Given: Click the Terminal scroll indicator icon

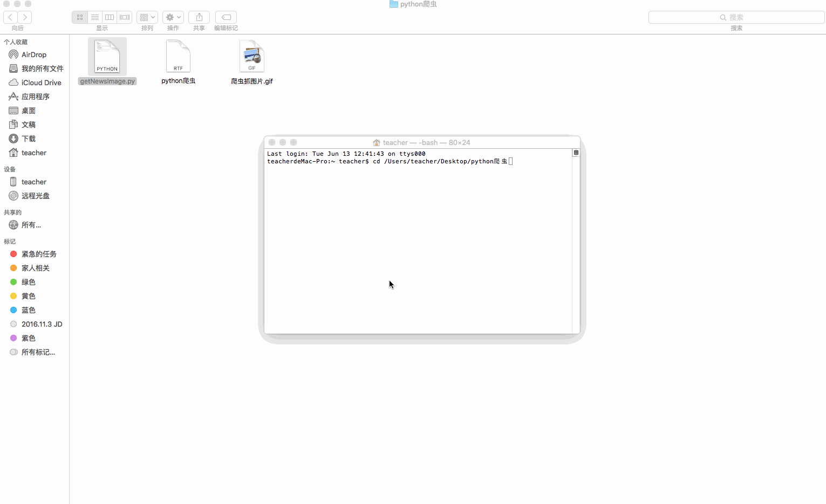Looking at the screenshot, I should 576,153.
